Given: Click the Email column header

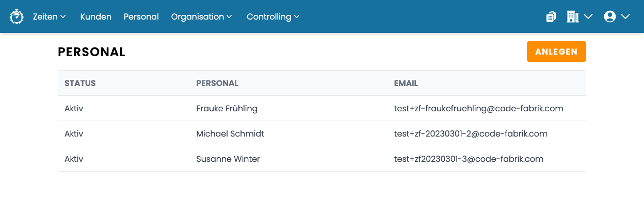Looking at the screenshot, I should coord(406,83).
